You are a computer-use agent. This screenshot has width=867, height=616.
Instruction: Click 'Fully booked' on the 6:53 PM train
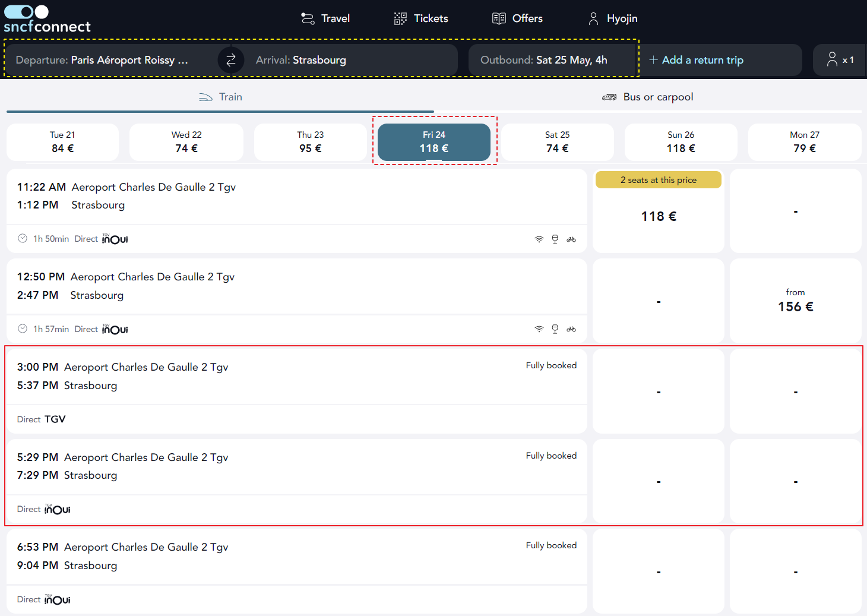coord(551,545)
